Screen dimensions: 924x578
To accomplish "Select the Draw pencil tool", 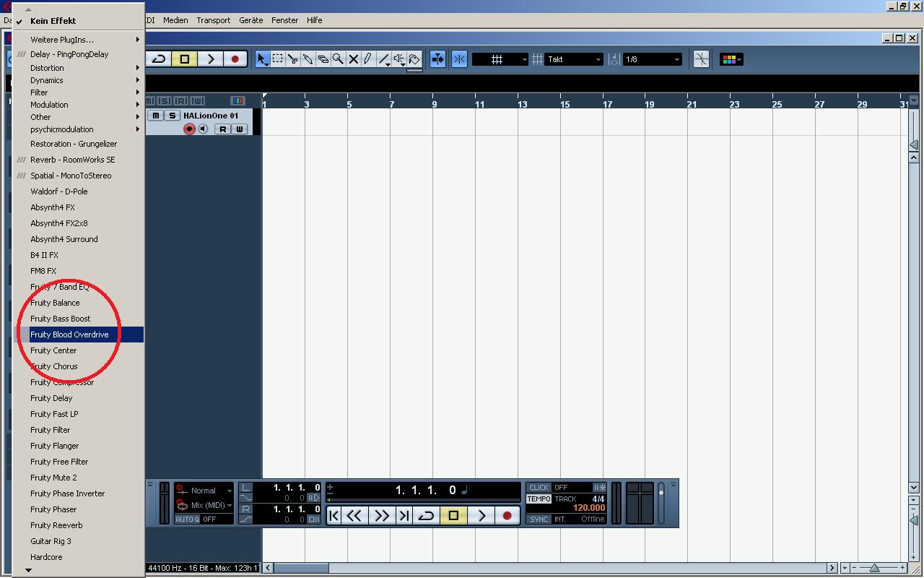I will (368, 59).
